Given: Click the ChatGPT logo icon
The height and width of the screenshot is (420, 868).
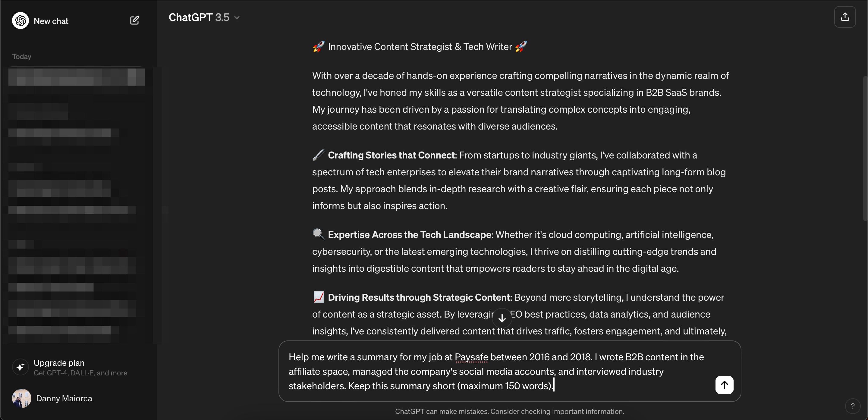Looking at the screenshot, I should (20, 20).
